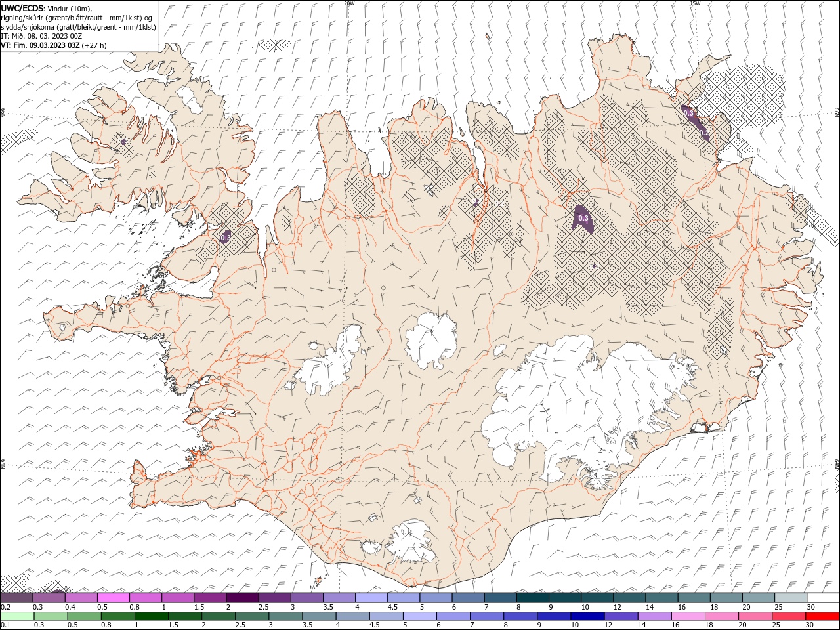
Task: Click the 0.3 purple precipitation blob in north-central highlands
Action: tap(583, 219)
